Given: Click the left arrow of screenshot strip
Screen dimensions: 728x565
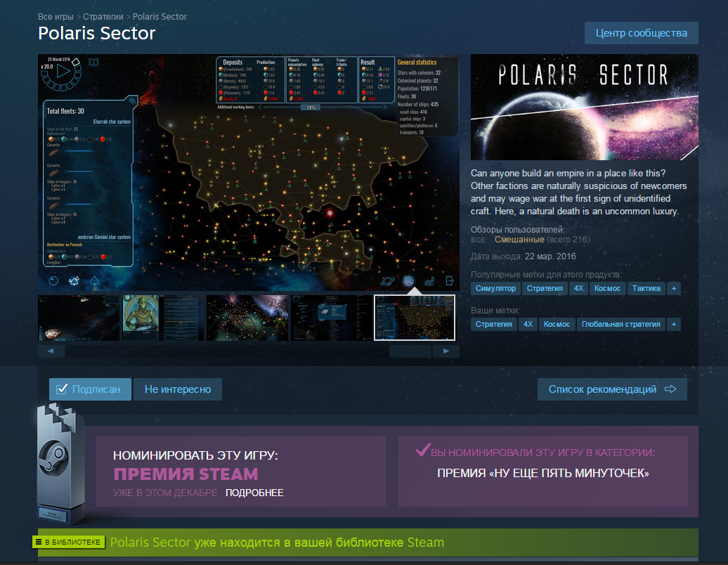Looking at the screenshot, I should point(51,351).
